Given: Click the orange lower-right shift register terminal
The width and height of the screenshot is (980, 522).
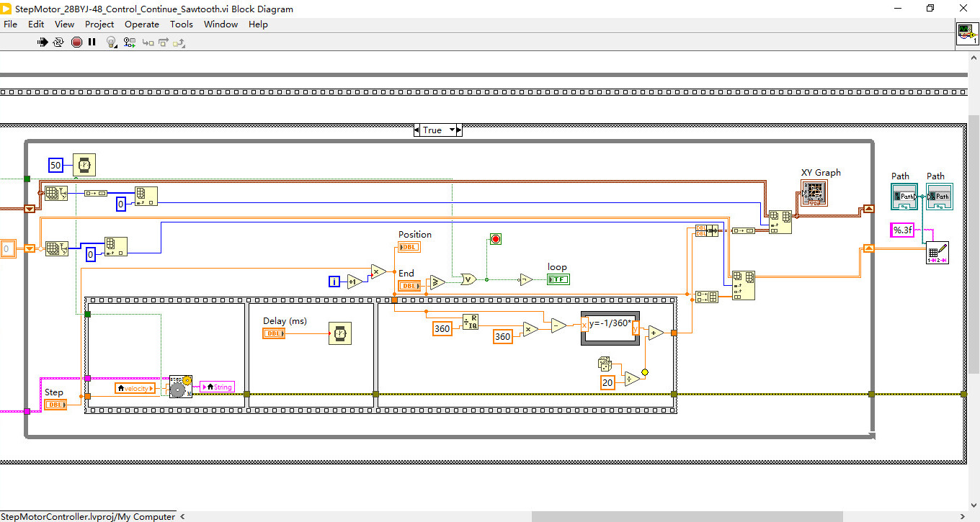Looking at the screenshot, I should click(x=868, y=248).
